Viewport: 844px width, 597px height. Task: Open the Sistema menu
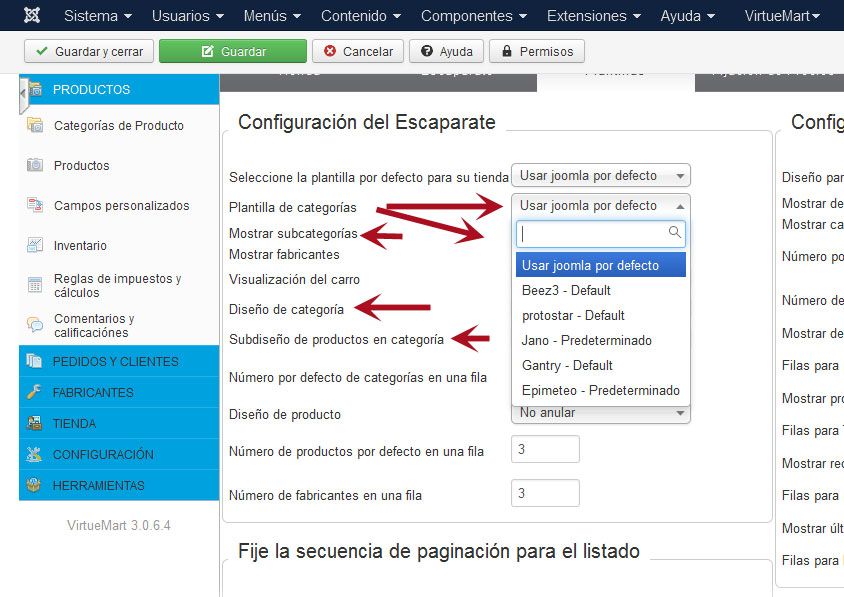pyautogui.click(x=97, y=16)
